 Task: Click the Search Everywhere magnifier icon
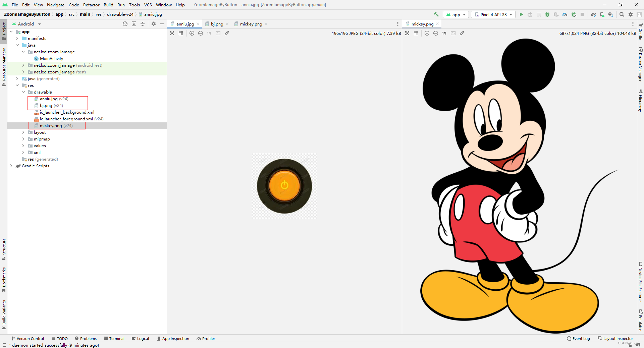622,14
